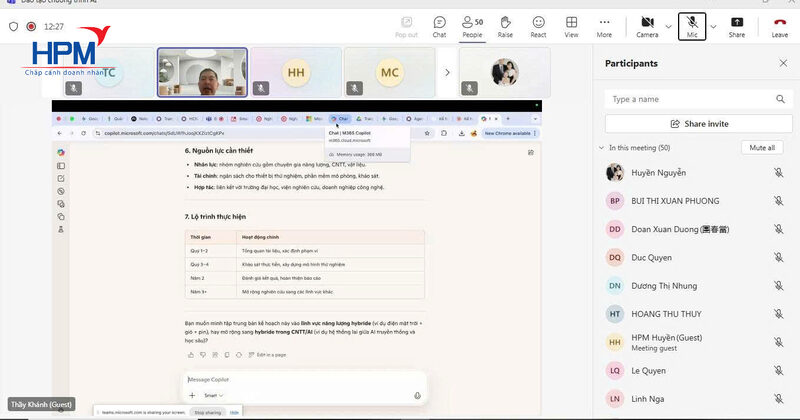This screenshot has width=800, height=420.
Task: Click the People icon in toolbar
Action: pyautogui.click(x=471, y=25)
